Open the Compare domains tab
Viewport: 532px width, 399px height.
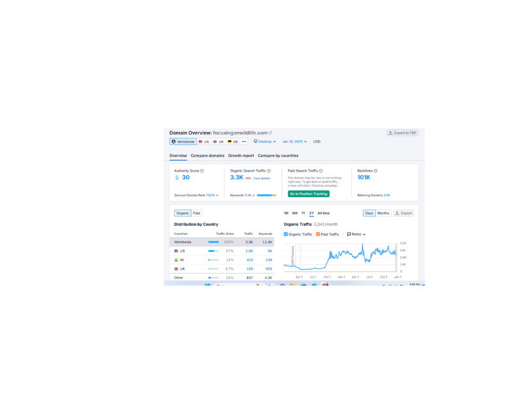click(207, 156)
